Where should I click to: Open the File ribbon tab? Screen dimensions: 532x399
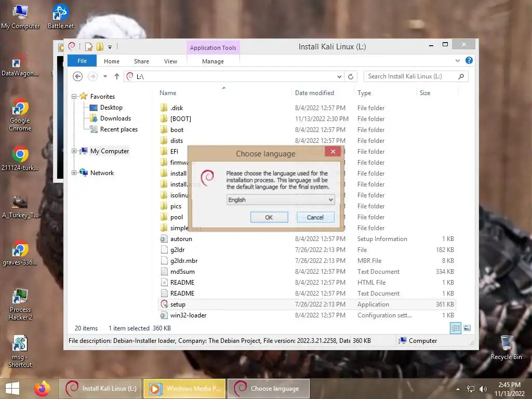pyautogui.click(x=82, y=61)
